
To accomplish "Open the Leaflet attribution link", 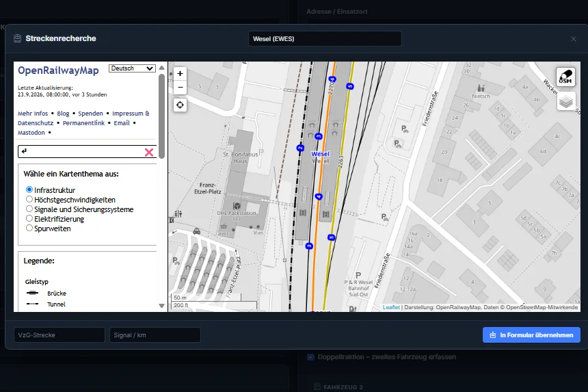I will [x=391, y=307].
